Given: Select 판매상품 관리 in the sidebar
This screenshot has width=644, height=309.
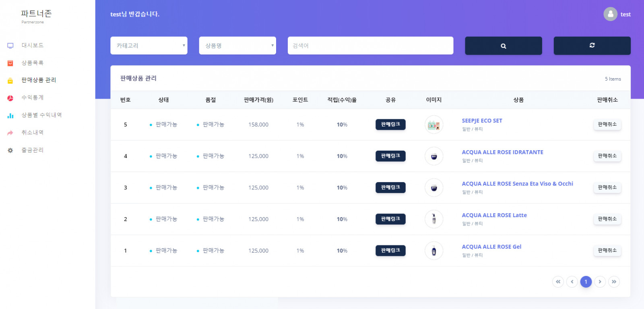Looking at the screenshot, I should pyautogui.click(x=39, y=80).
